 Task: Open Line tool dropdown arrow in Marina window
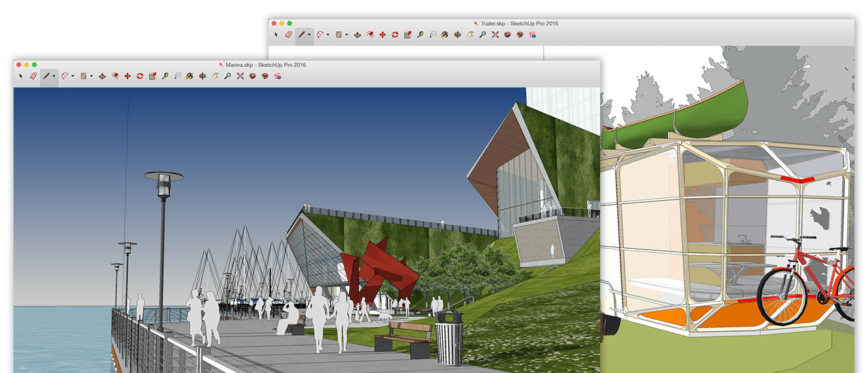54,76
